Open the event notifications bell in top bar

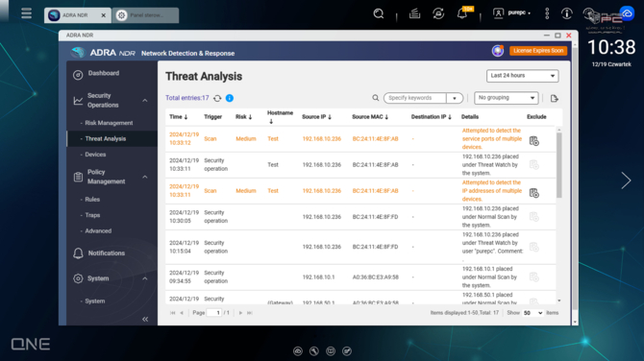[462, 13]
